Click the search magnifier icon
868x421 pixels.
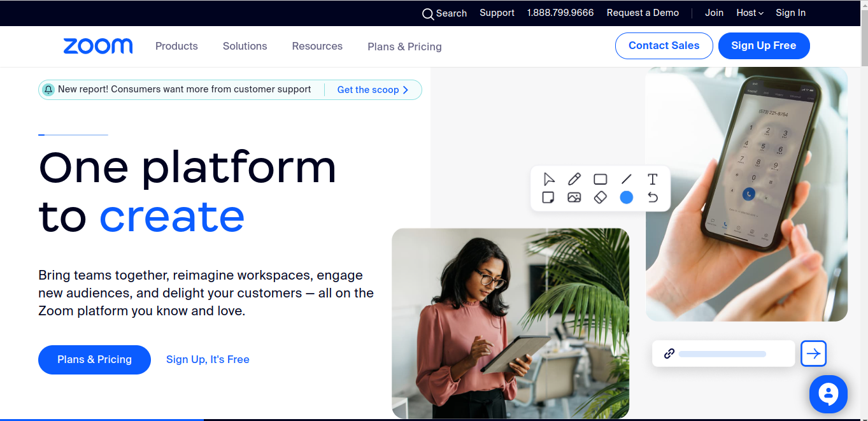pyautogui.click(x=428, y=14)
